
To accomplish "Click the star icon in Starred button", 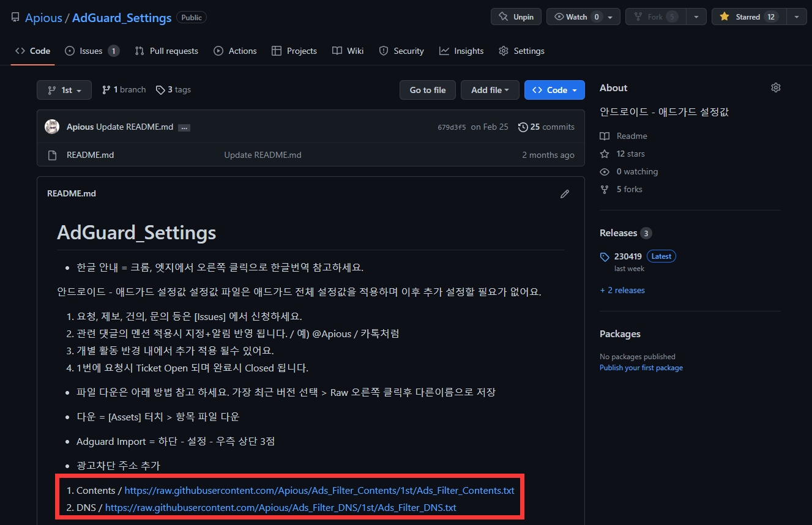I will tap(724, 17).
